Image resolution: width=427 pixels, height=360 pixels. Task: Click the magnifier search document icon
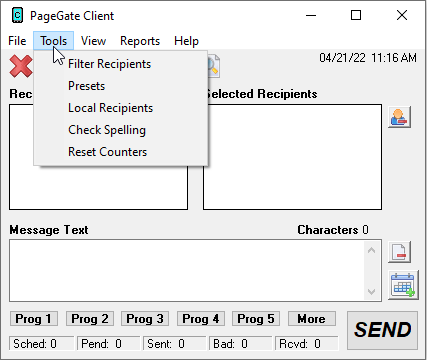click(x=214, y=66)
